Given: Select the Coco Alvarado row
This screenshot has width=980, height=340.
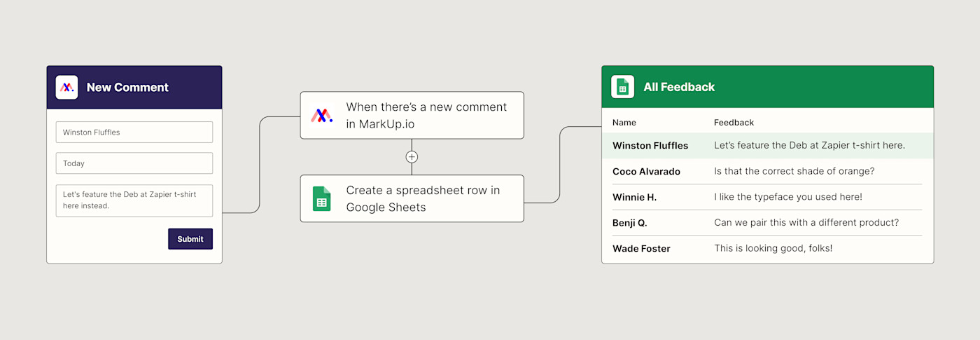Looking at the screenshot, I should pyautogui.click(x=767, y=172).
